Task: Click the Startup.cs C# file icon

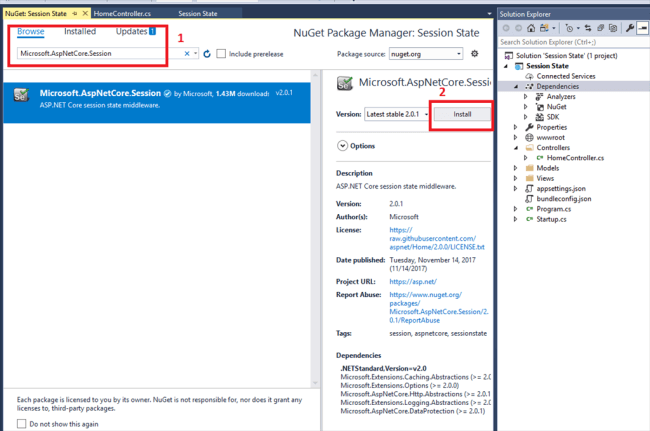Action: pos(529,219)
